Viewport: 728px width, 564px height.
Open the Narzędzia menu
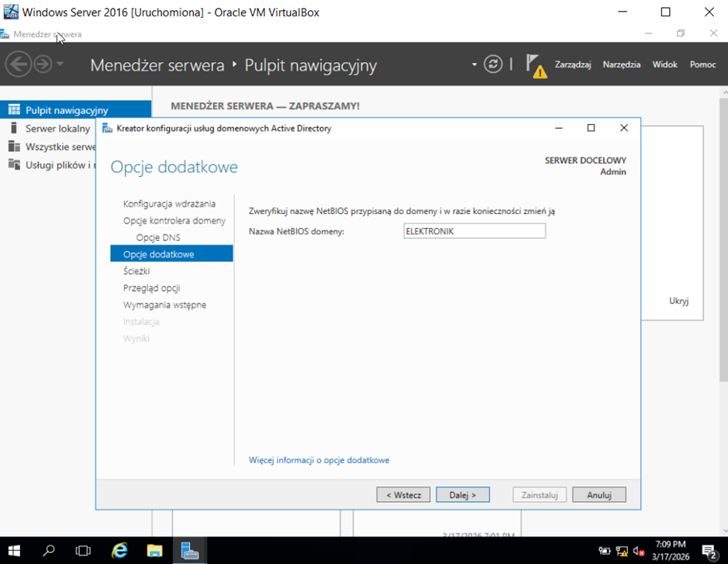click(621, 64)
